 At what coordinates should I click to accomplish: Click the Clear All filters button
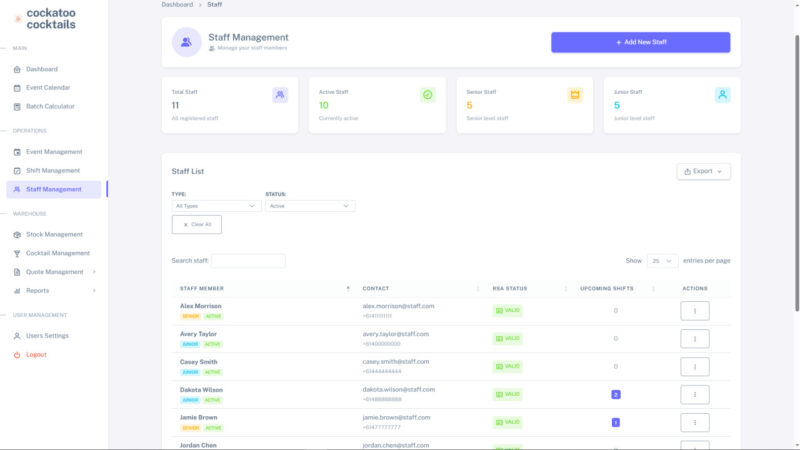click(x=197, y=225)
